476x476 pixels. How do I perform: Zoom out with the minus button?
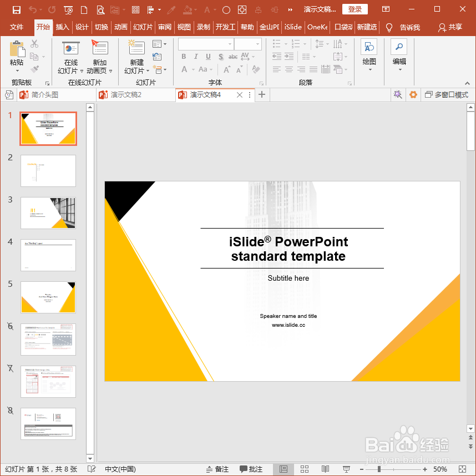coord(362,469)
